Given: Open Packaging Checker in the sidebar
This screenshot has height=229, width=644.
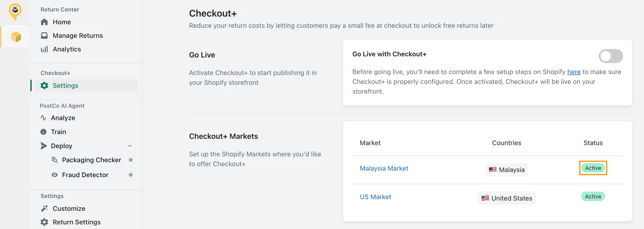Looking at the screenshot, I should [x=92, y=160].
